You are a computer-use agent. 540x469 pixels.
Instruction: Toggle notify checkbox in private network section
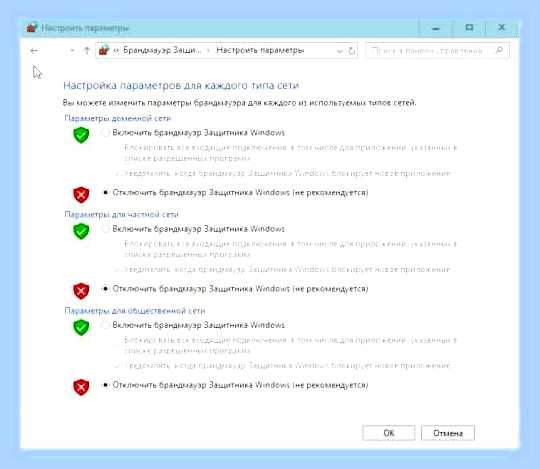point(118,269)
